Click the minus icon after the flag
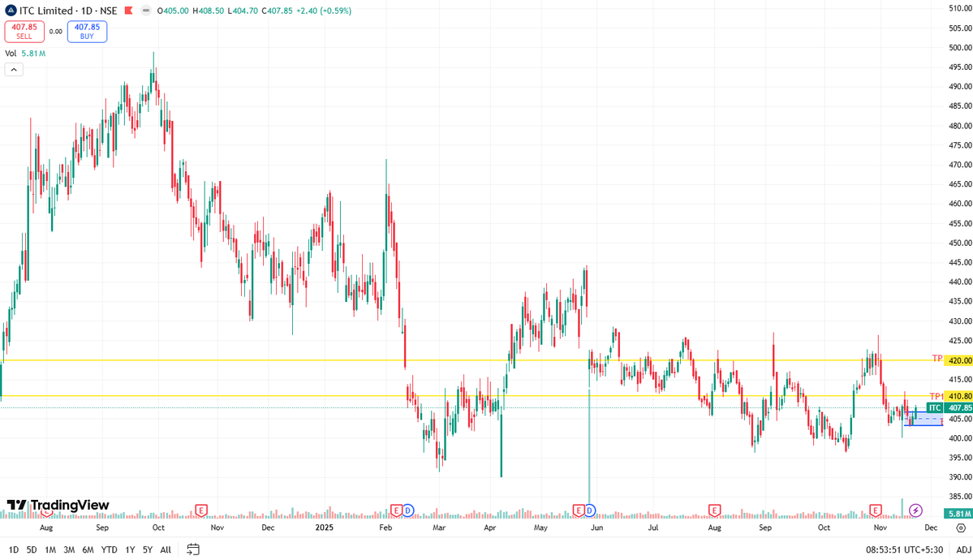Image resolution: width=973 pixels, height=560 pixels. (x=145, y=11)
